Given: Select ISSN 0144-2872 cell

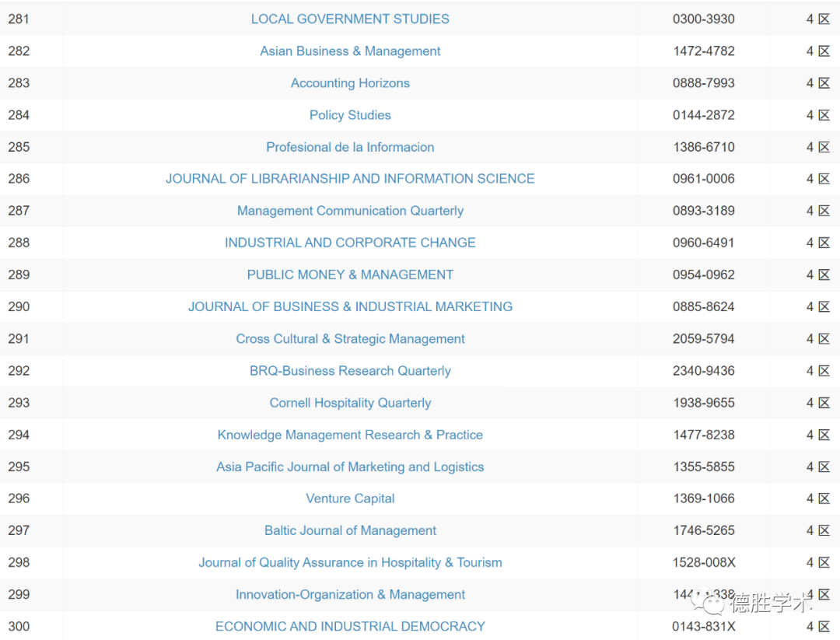Looking at the screenshot, I should tap(703, 115).
